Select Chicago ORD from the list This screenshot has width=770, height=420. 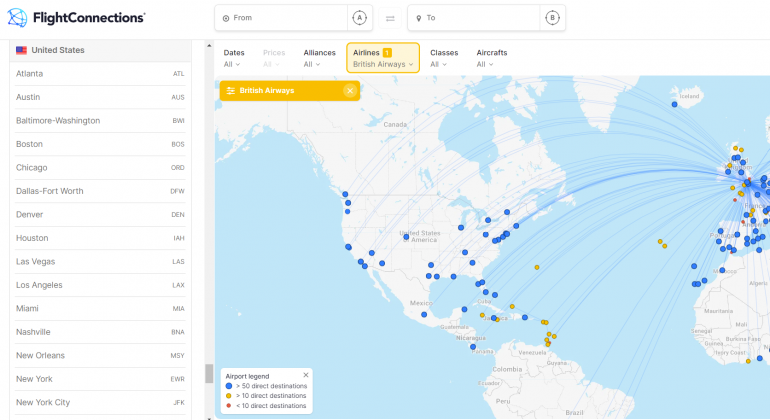pos(100,168)
